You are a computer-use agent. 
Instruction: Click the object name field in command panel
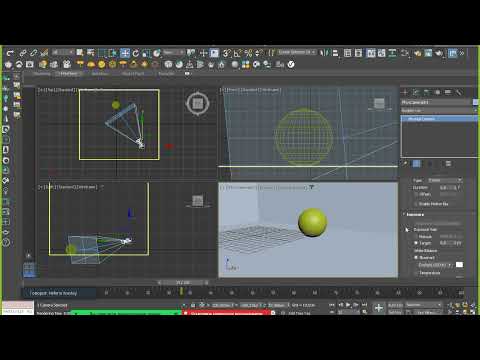click(436, 102)
